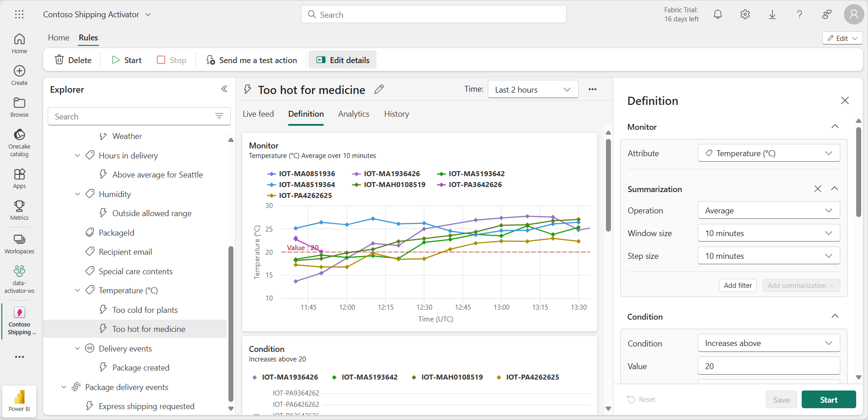Open notifications bell icon
868x420 pixels.
[718, 15]
